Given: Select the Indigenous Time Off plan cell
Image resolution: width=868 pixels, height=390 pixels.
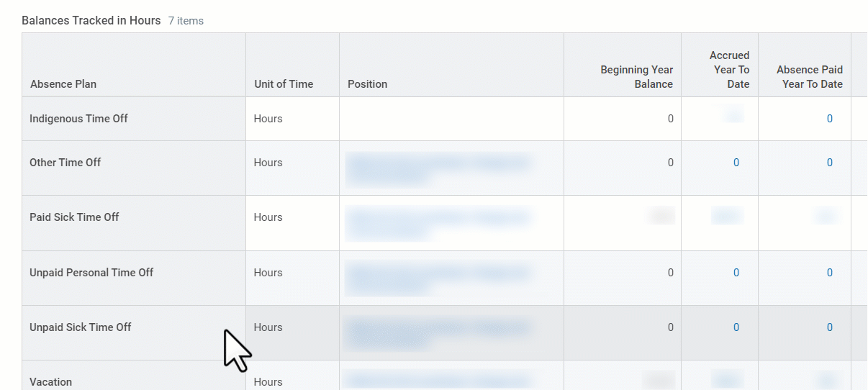Looking at the screenshot, I should tap(78, 119).
